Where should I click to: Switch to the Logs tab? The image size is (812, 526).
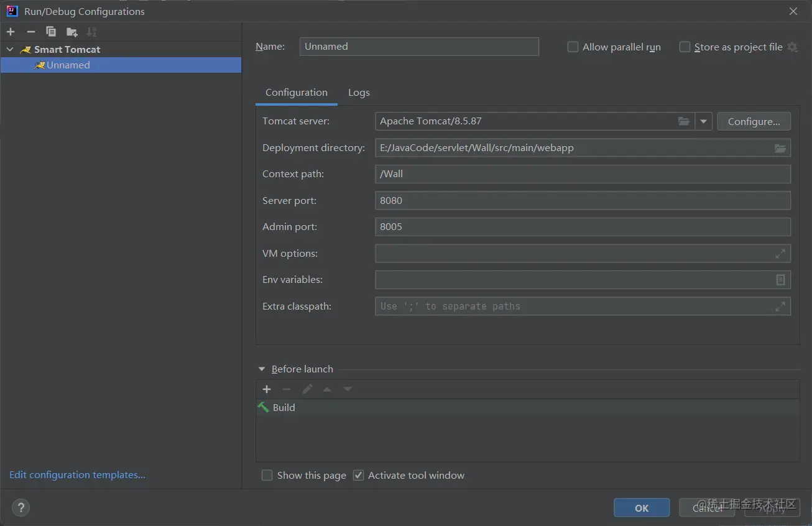click(359, 93)
